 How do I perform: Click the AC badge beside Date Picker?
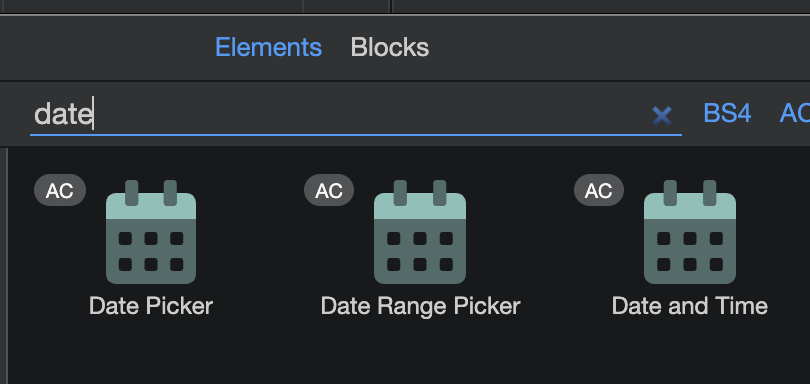coord(60,190)
